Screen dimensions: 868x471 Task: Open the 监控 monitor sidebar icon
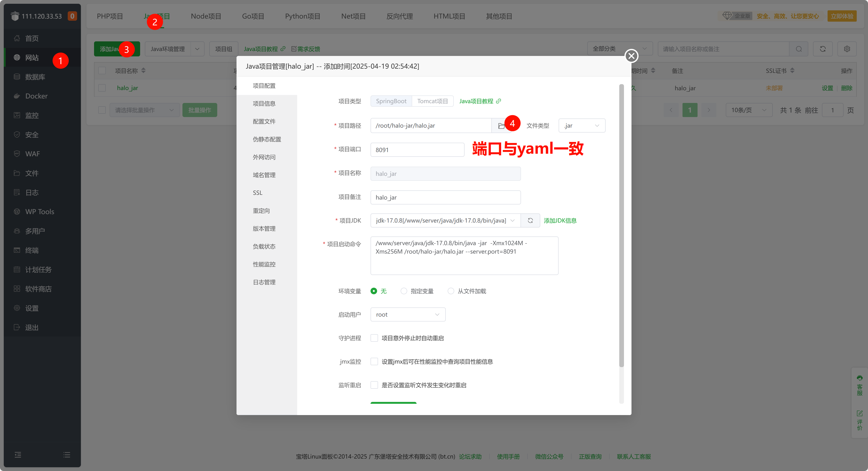tap(17, 115)
